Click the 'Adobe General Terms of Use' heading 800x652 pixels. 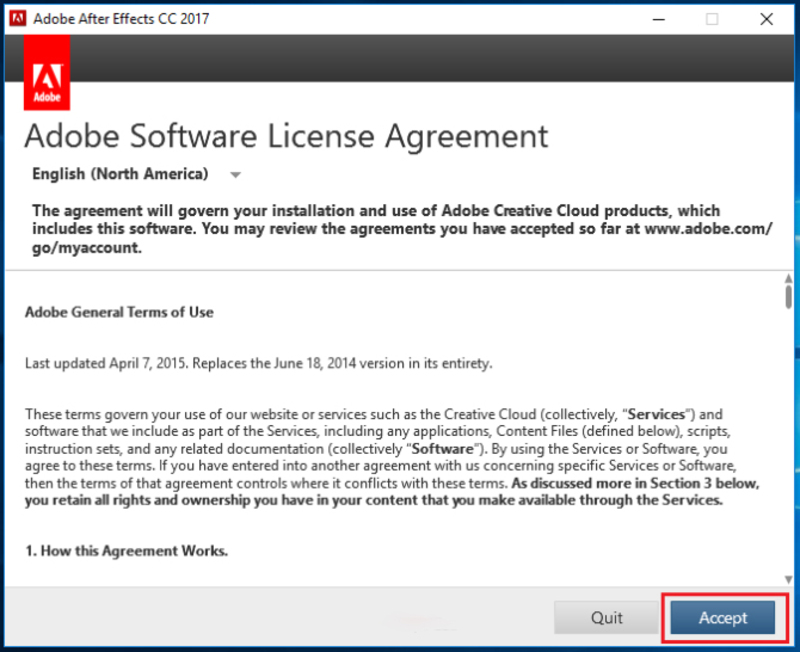[119, 312]
